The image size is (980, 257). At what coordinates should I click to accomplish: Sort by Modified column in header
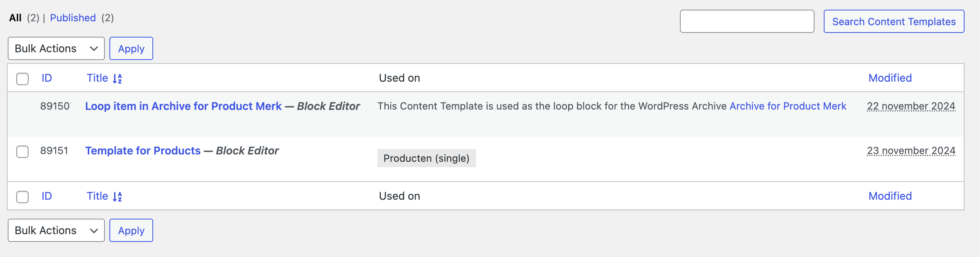[x=890, y=78]
